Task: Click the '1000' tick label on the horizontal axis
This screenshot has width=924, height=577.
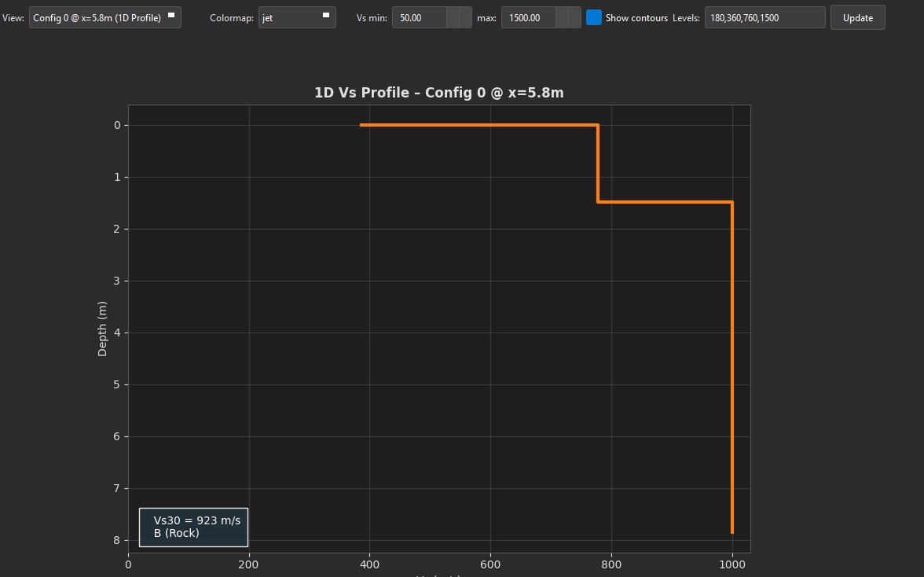Action: click(732, 564)
